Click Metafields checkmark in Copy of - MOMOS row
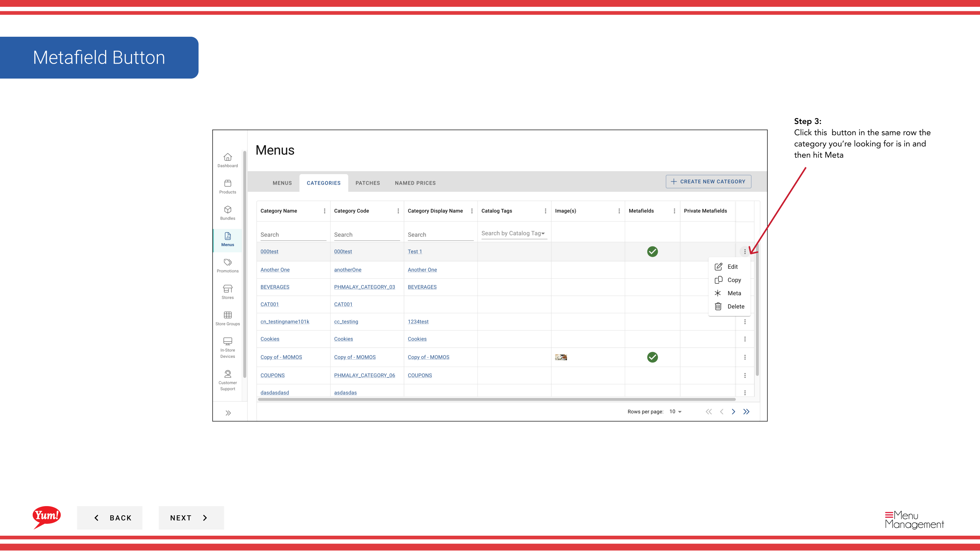The height and width of the screenshot is (551, 980). (x=652, y=357)
